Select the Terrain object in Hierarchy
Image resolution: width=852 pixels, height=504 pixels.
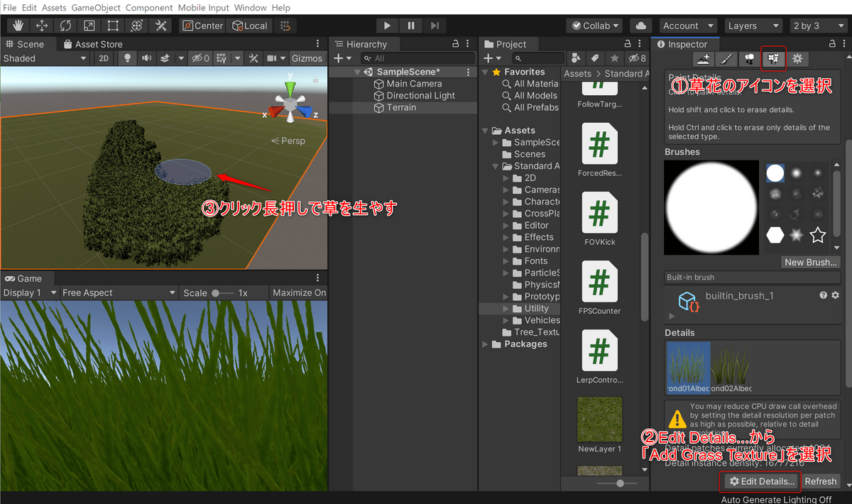(401, 107)
